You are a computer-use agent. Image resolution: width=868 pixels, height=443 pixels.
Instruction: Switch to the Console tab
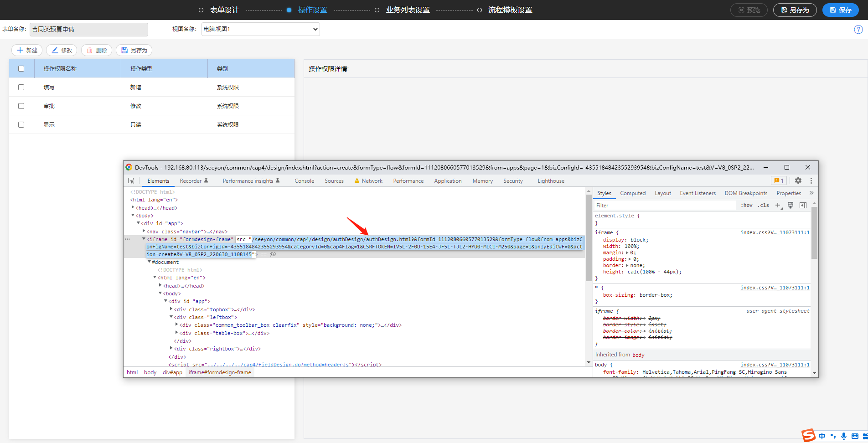304,181
